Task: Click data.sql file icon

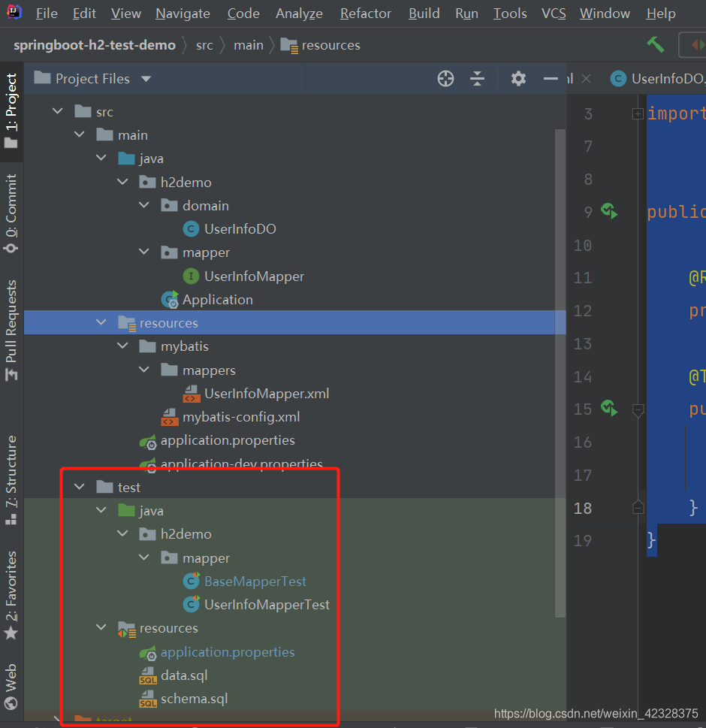Action: (148, 675)
